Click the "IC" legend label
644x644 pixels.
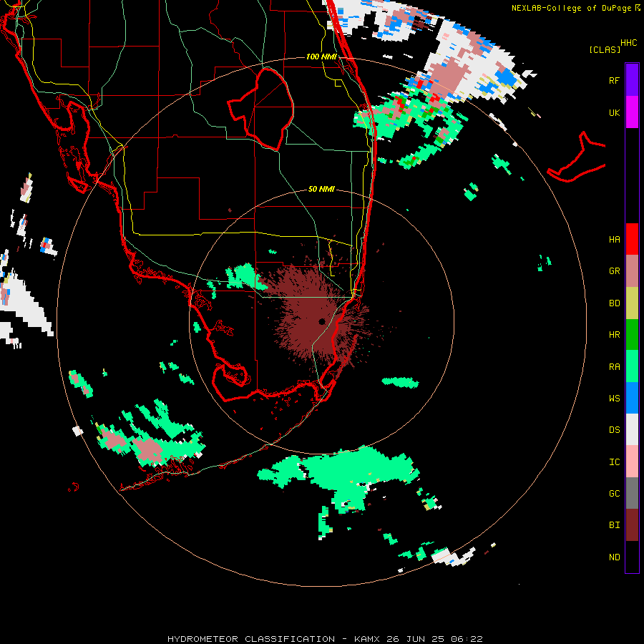(x=614, y=462)
